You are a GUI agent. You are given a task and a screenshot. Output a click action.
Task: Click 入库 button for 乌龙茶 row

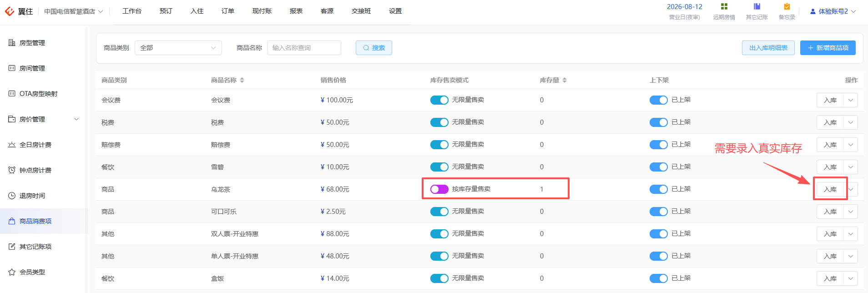pos(830,189)
